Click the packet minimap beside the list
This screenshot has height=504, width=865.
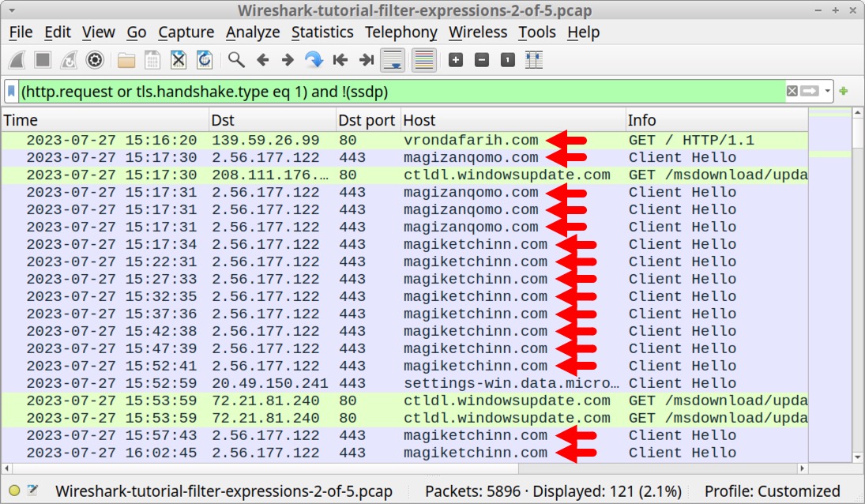pyautogui.click(x=829, y=285)
